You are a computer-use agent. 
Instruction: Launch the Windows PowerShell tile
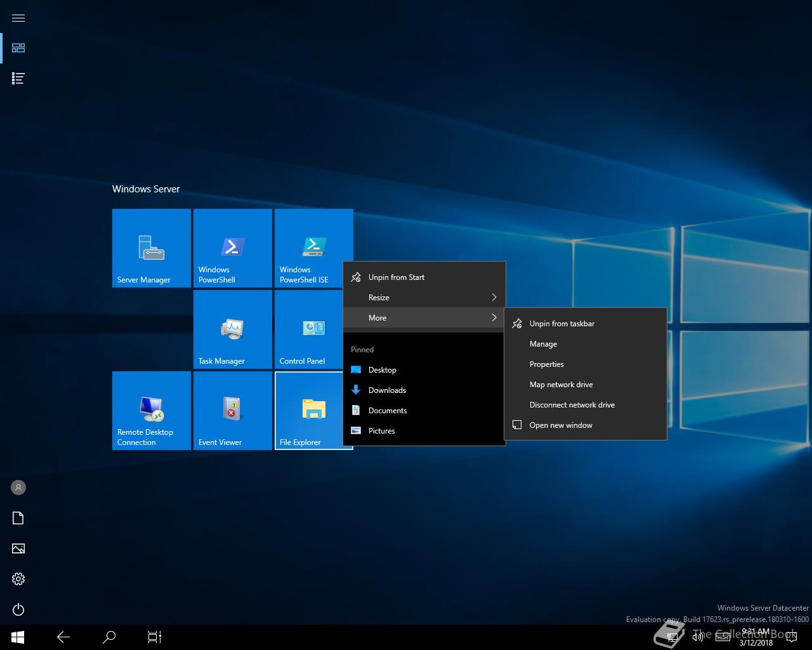point(233,248)
